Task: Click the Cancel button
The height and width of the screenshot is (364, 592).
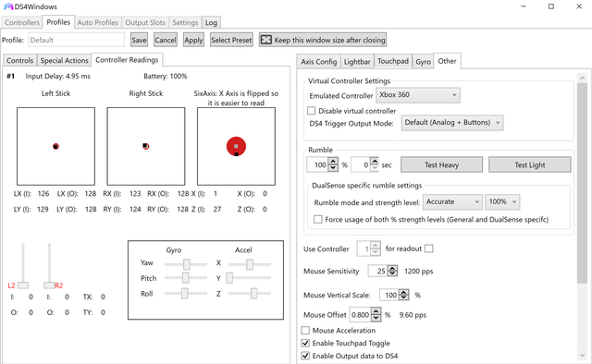Action: 166,40
